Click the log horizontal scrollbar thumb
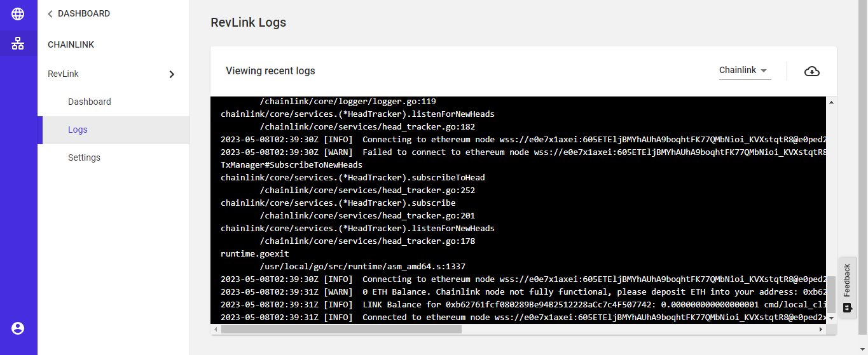868x355 pixels. point(341,329)
